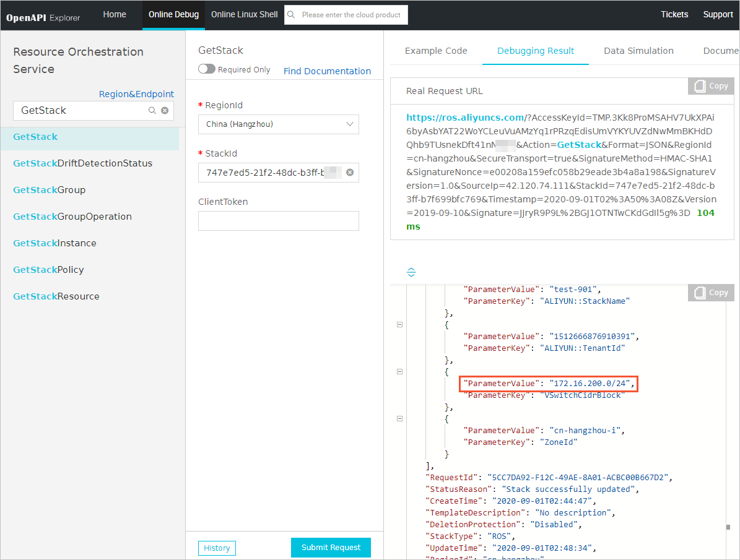Open the RegionId dropdown
740x560 pixels.
[x=279, y=124]
